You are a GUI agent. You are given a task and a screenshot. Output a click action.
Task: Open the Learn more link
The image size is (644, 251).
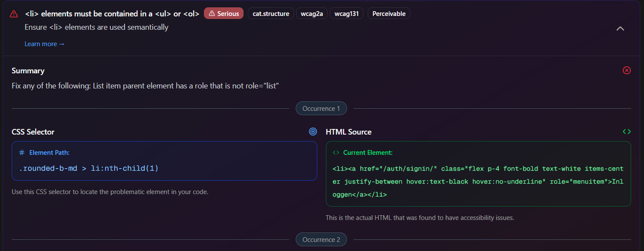pos(44,44)
